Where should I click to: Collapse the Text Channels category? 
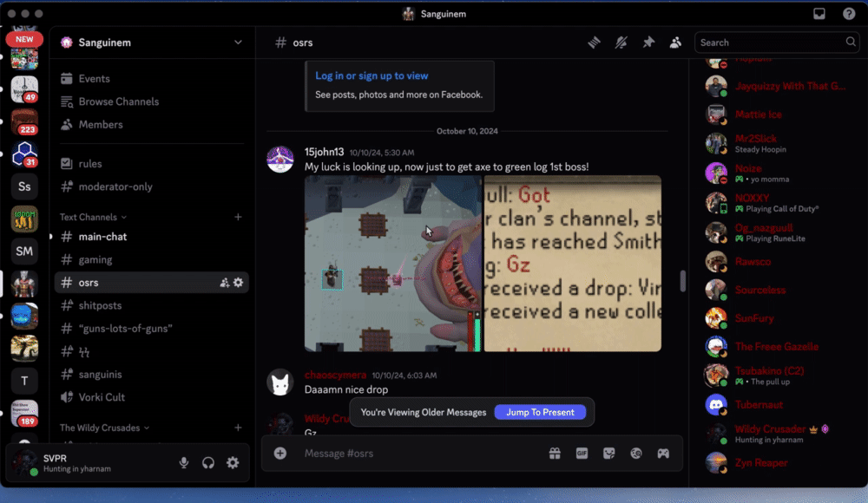click(93, 218)
